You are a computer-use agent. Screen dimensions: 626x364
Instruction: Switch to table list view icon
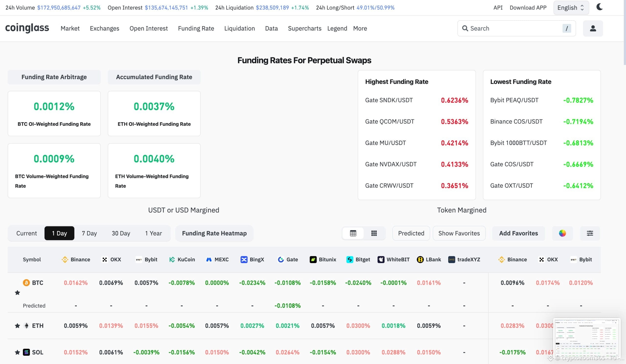[353, 233]
